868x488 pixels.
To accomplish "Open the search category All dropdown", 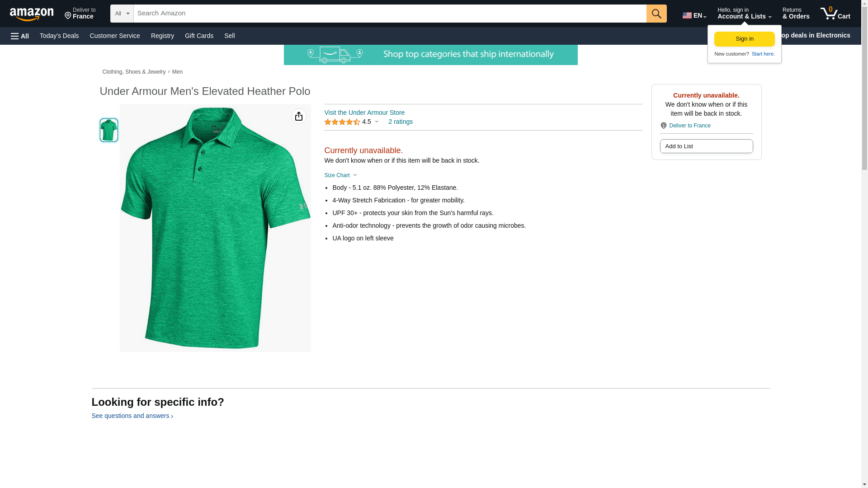I will click(122, 14).
